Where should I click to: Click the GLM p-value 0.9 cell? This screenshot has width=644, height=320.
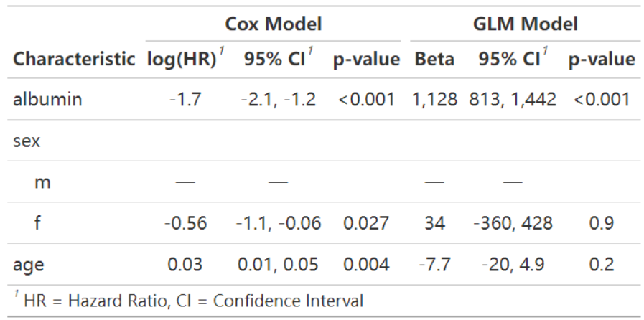pyautogui.click(x=602, y=224)
